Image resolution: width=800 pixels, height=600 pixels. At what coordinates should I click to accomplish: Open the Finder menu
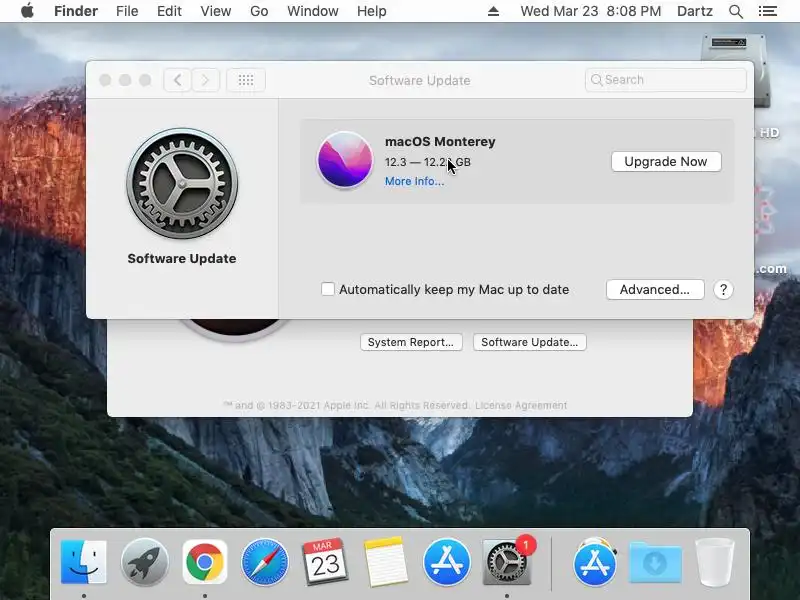point(76,11)
